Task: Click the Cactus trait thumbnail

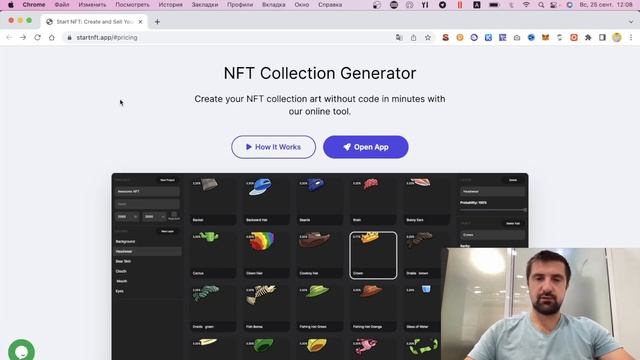Action: [x=213, y=255]
